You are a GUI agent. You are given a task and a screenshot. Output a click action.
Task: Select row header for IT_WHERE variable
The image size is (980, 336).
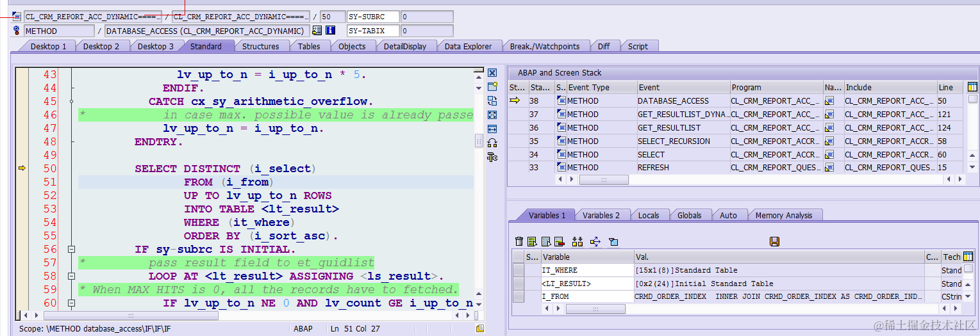pos(519,270)
